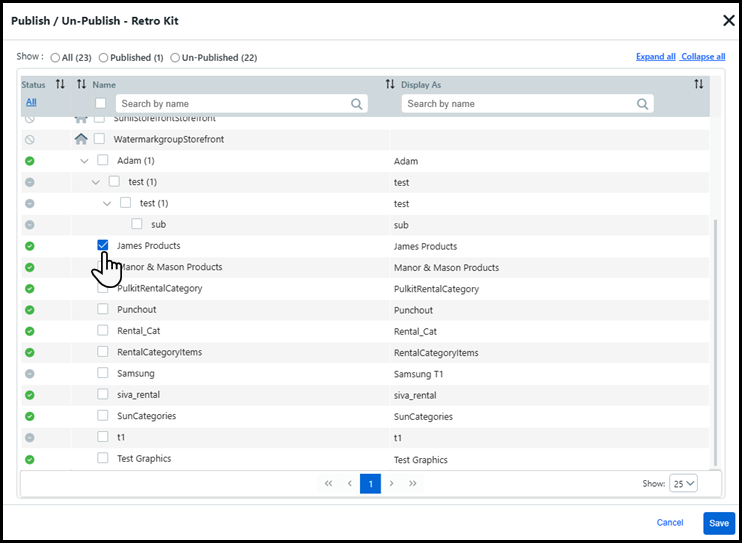Screen dimensions: 742x543
Task: Click page number 1 in pagination
Action: [x=370, y=484]
